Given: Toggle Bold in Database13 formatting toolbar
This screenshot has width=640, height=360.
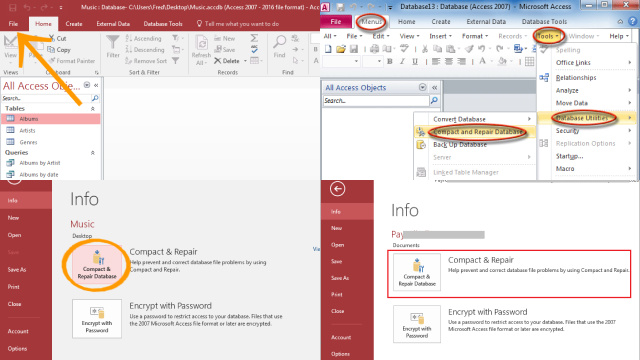Looking at the screenshot, I should (390, 62).
